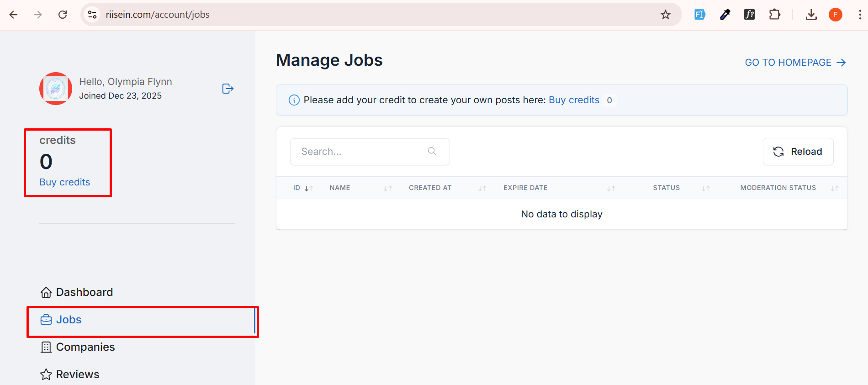Sort table by ID column

308,188
